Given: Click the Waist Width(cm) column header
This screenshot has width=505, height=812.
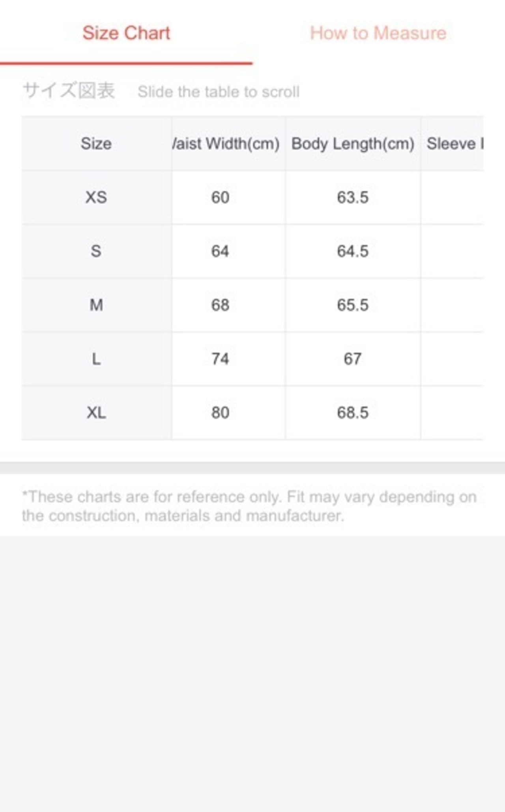Looking at the screenshot, I should click(x=226, y=144).
